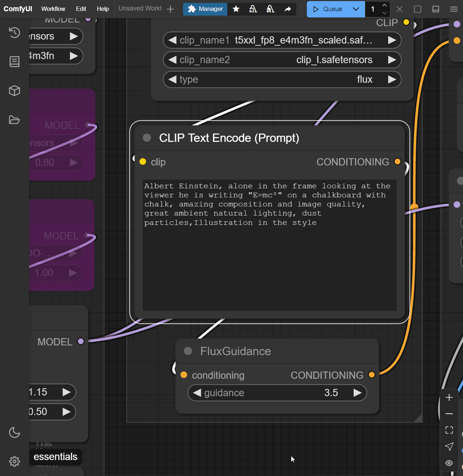Open the Help menu
This screenshot has width=463, height=476.
click(x=103, y=9)
